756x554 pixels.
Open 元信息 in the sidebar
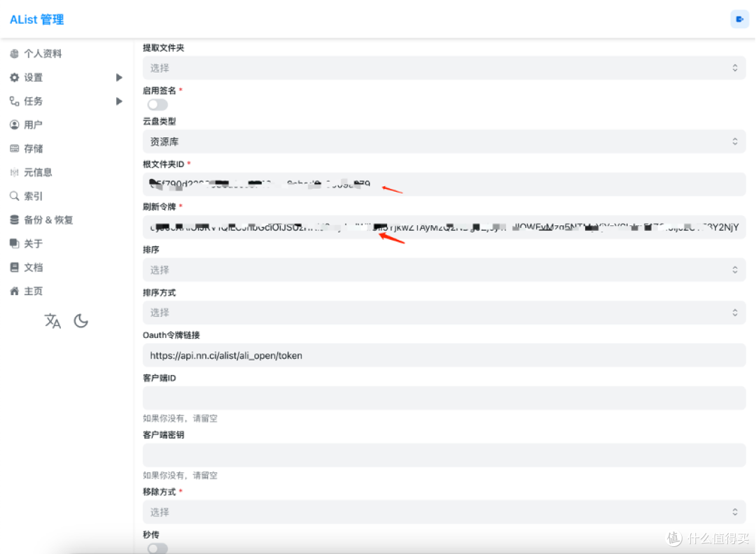tap(38, 173)
